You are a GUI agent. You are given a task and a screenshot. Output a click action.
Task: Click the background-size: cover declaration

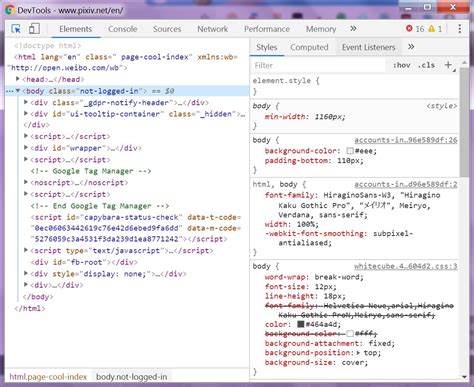[316, 362]
